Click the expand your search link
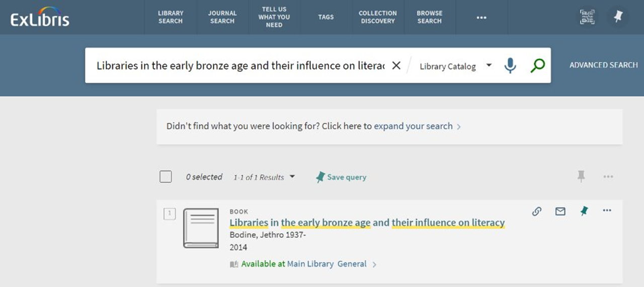 point(413,126)
